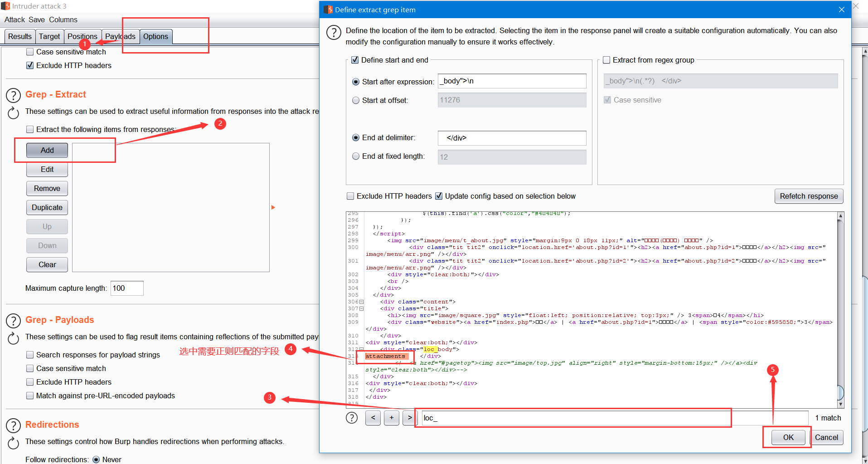Click the End at delimiter text field
The image size is (868, 464).
coord(512,138)
